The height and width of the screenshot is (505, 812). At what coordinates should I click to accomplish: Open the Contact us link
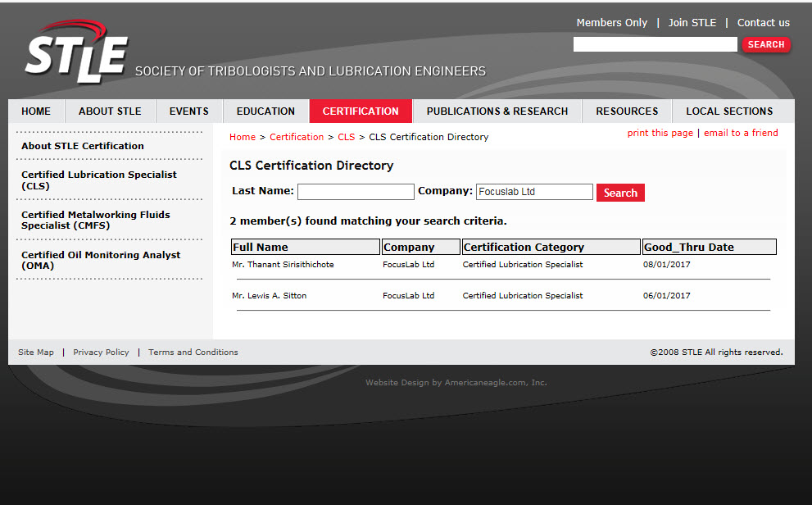pos(764,23)
